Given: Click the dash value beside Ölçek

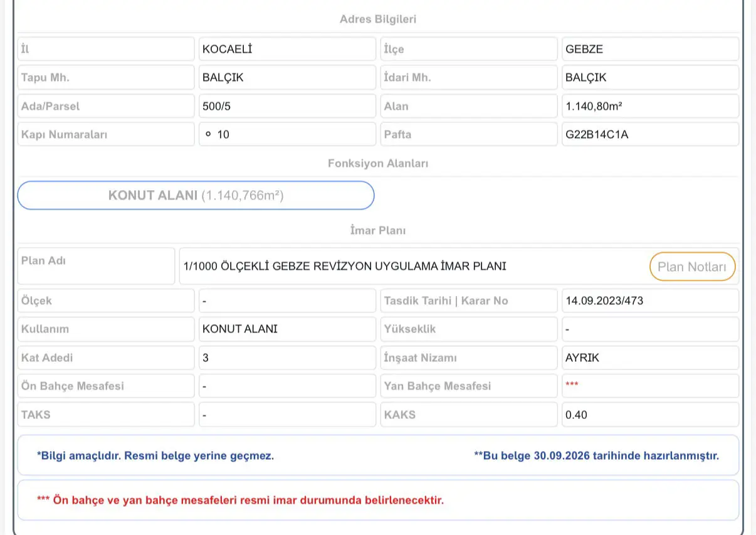Looking at the screenshot, I should click(204, 301).
